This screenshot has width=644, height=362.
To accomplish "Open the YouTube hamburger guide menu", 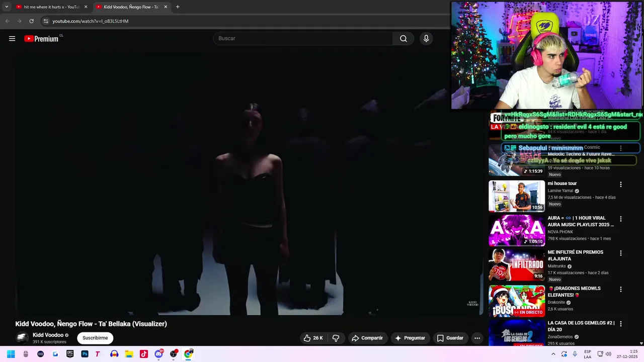I will (12, 39).
